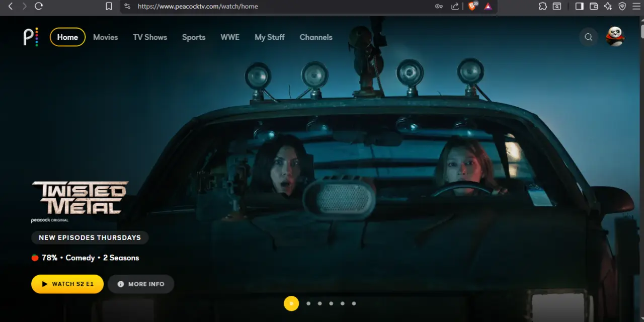Navigate to WWE

pos(230,37)
